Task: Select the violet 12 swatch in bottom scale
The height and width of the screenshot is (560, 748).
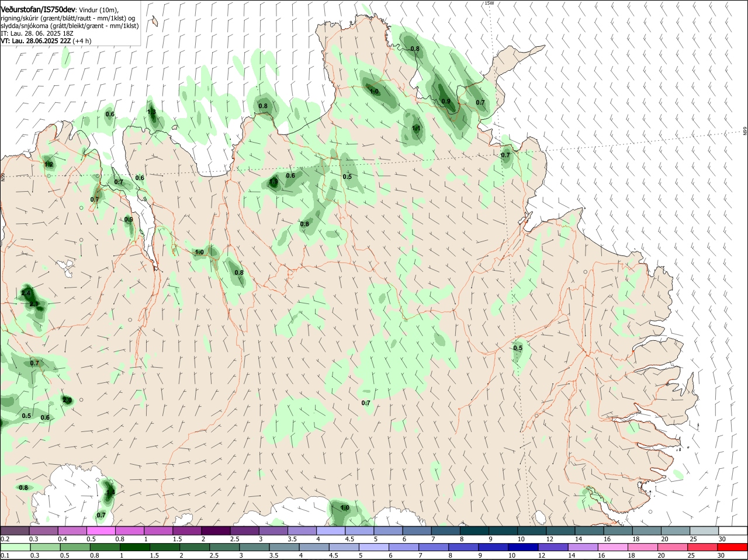Action: click(x=553, y=547)
